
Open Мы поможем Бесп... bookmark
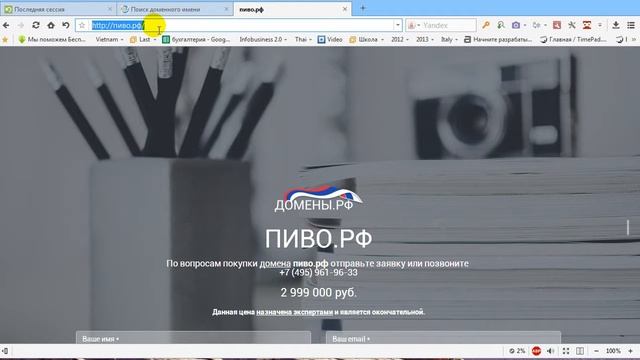[x=52, y=40]
